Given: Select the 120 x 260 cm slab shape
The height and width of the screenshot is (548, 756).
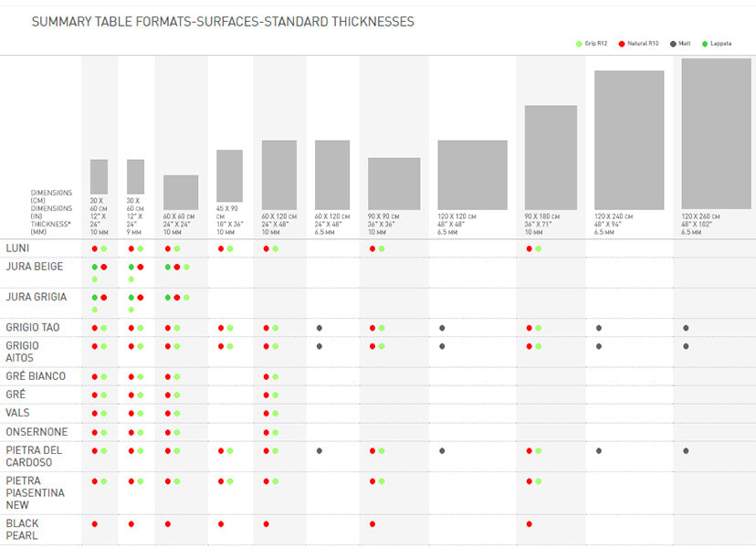Looking at the screenshot, I should [x=716, y=133].
